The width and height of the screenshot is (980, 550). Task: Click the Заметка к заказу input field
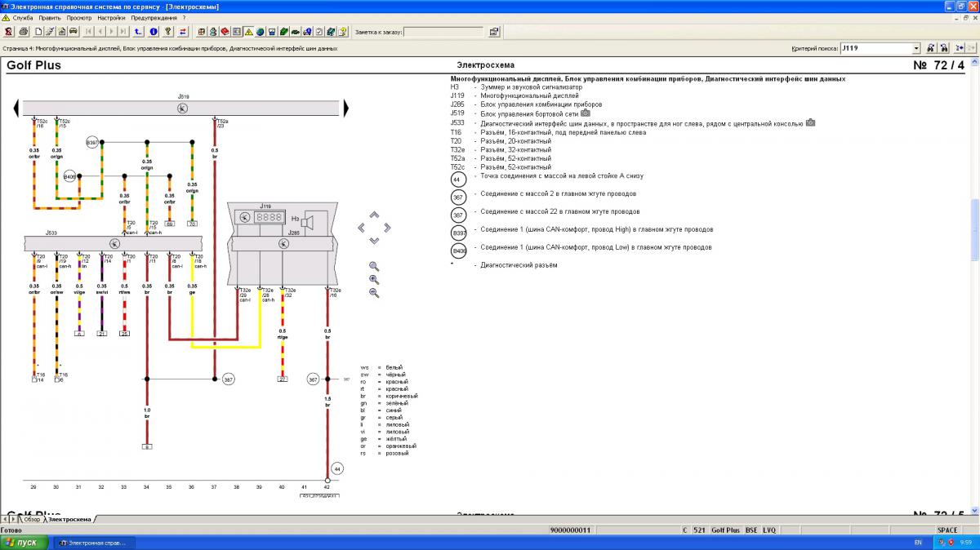pos(443,33)
